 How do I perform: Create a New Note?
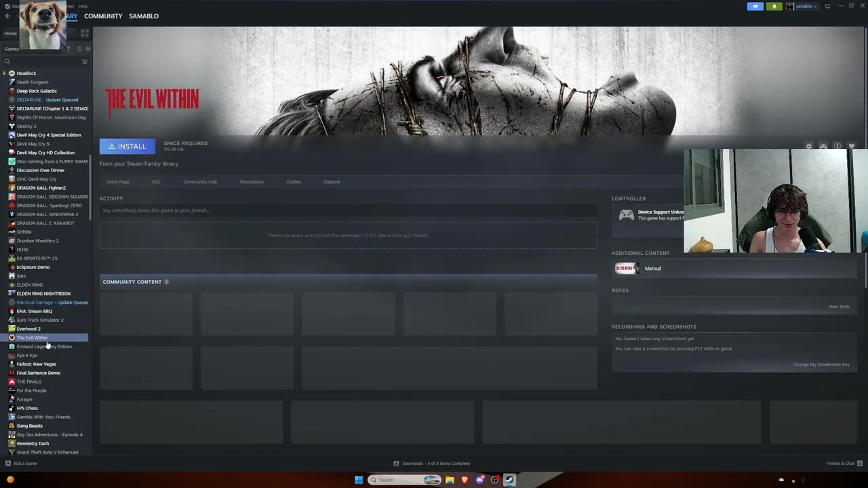click(839, 306)
